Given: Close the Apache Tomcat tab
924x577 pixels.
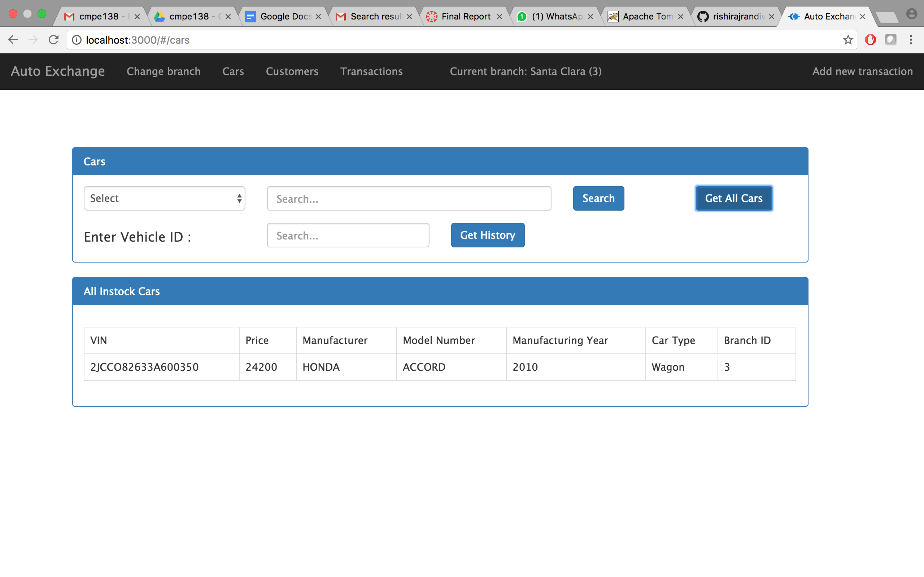Looking at the screenshot, I should 680,17.
